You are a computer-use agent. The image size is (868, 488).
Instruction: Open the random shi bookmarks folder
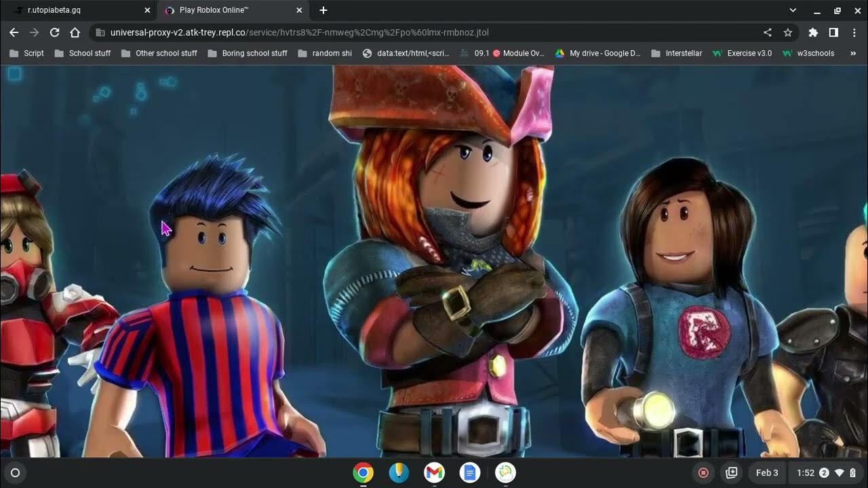[325, 53]
